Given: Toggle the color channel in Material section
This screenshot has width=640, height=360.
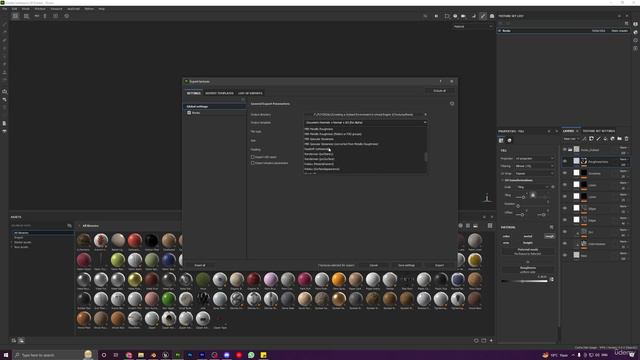Looking at the screenshot, I should (506, 236).
